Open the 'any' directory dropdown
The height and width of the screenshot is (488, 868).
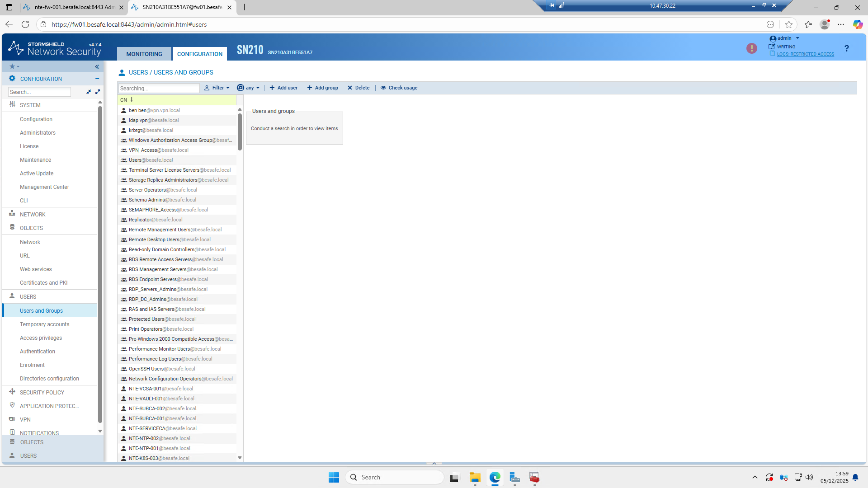coord(248,88)
